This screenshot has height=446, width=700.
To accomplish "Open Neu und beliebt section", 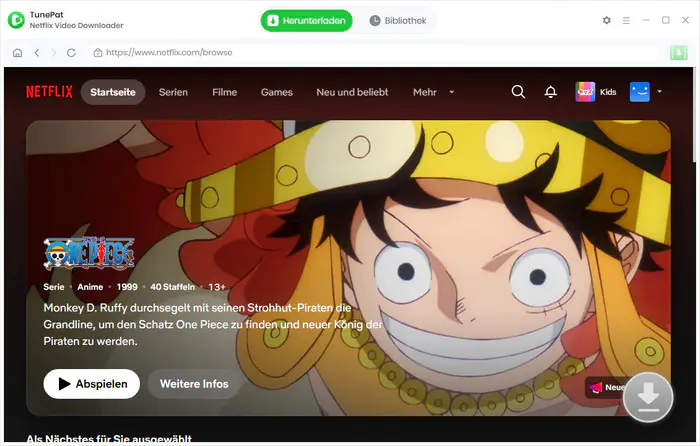I will pos(352,92).
